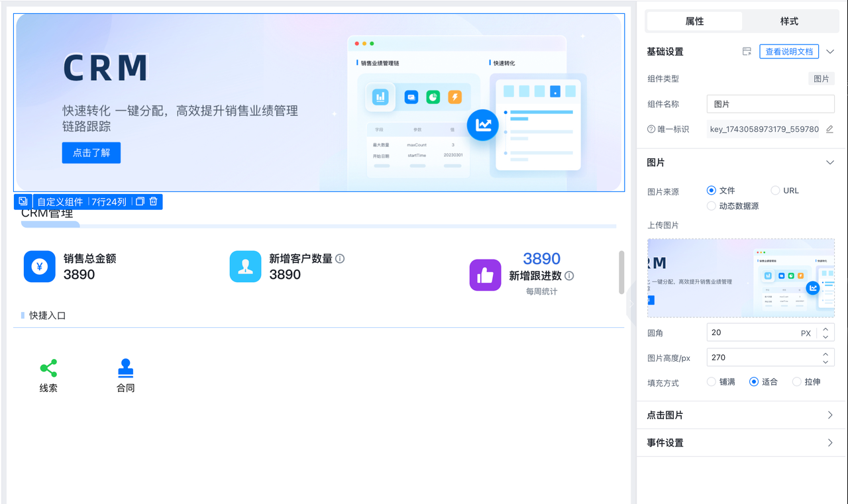848x504 pixels.
Task: Delete the selected component with trash icon
Action: click(153, 201)
